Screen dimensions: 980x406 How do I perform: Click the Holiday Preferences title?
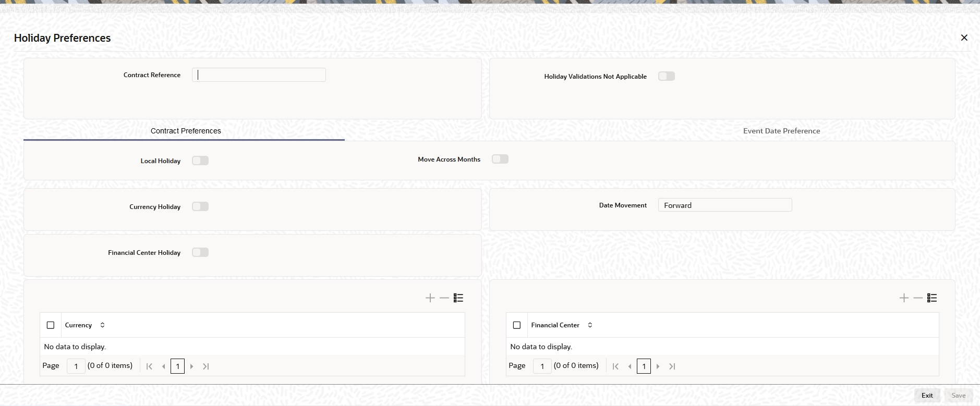62,38
